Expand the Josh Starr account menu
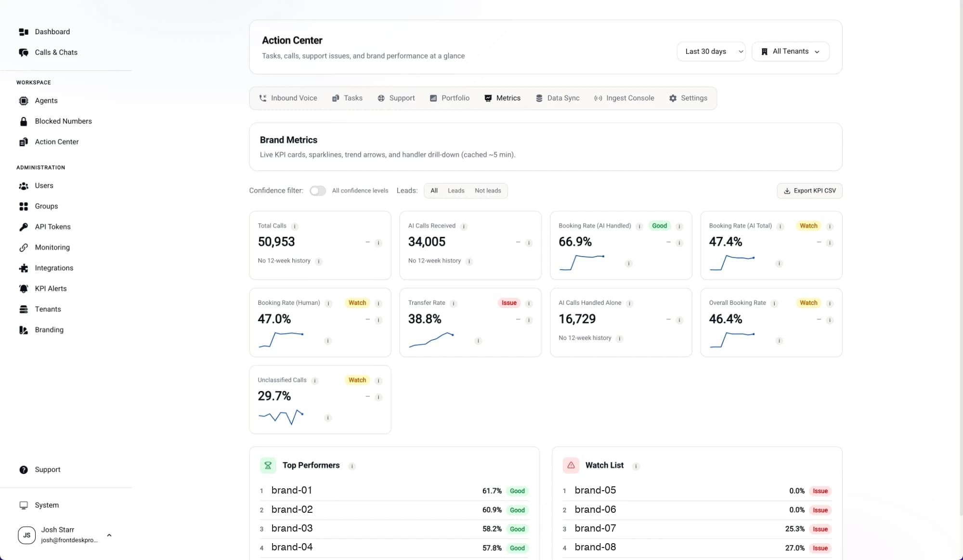Viewport: 963px width, 560px height. click(x=109, y=535)
